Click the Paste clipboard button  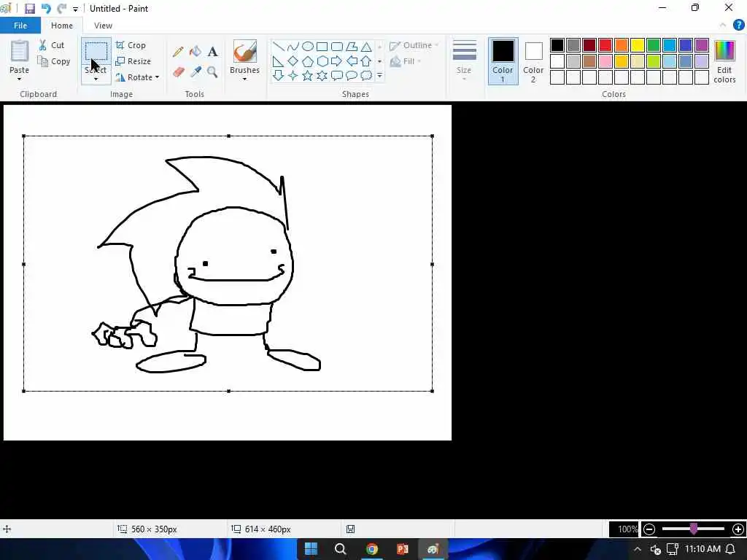pos(20,52)
